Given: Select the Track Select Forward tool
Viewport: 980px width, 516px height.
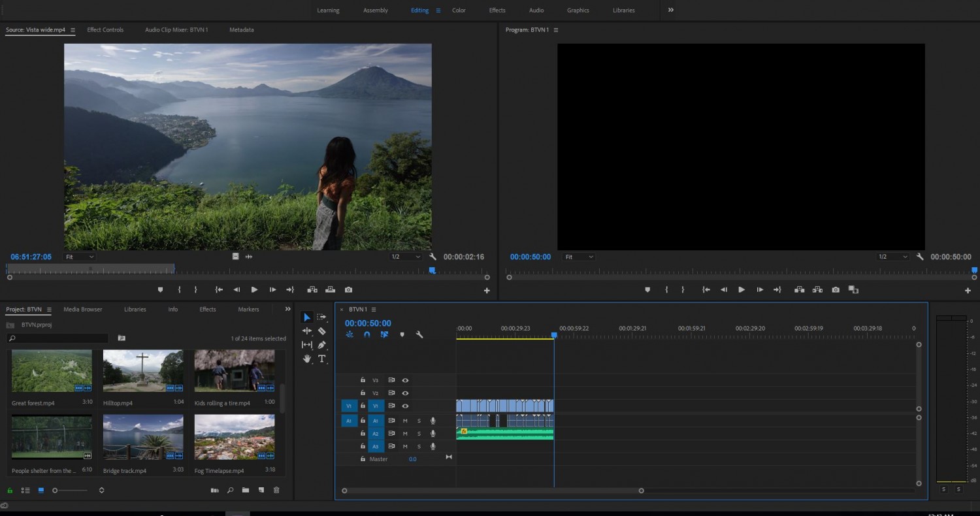Looking at the screenshot, I should point(321,317).
